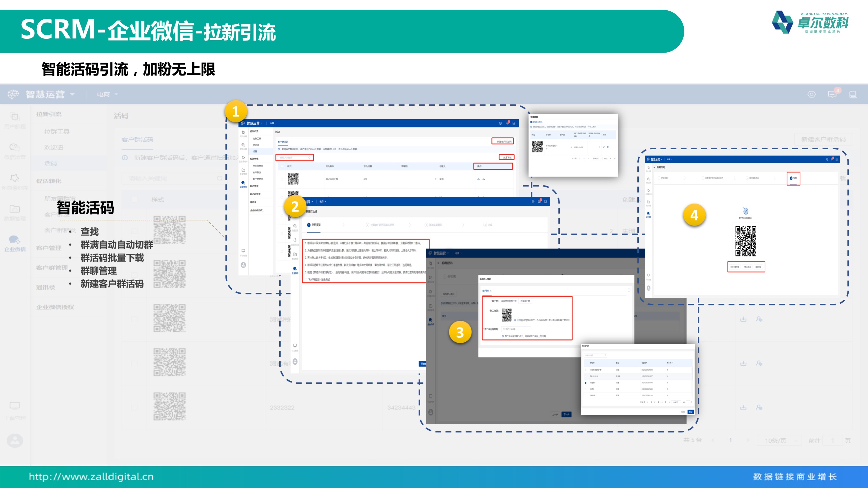The width and height of the screenshot is (868, 488).
Task: Click 复制链接 button in step 4
Action: 758,267
